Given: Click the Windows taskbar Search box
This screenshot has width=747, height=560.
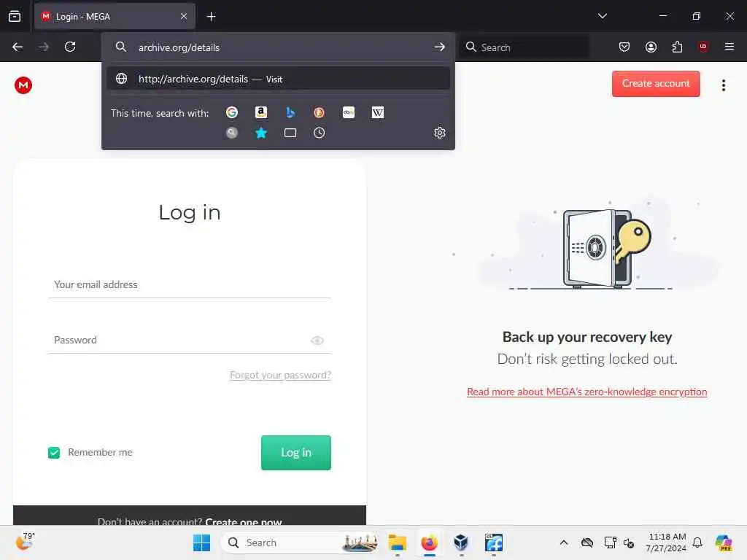Looking at the screenshot, I should [x=301, y=542].
